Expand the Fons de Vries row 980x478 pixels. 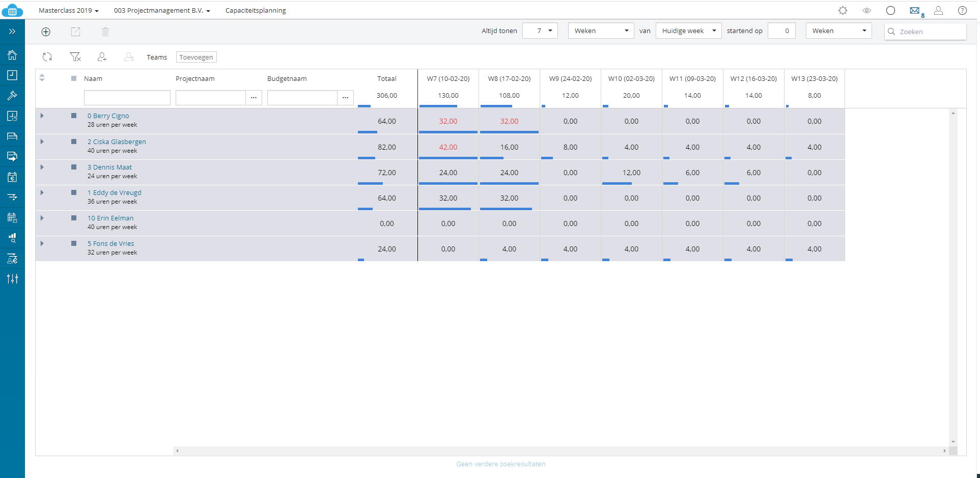42,243
